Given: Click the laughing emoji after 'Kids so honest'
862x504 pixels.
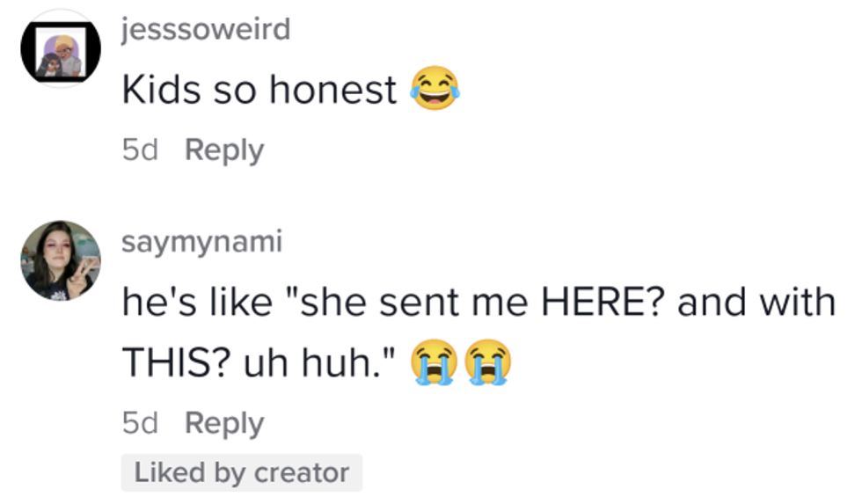Looking at the screenshot, I should pos(435,90).
